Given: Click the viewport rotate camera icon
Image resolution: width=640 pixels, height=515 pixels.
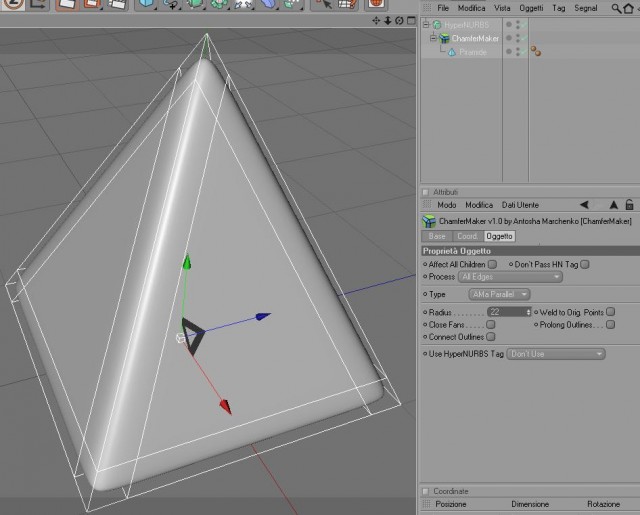Looking at the screenshot, I should click(x=399, y=20).
